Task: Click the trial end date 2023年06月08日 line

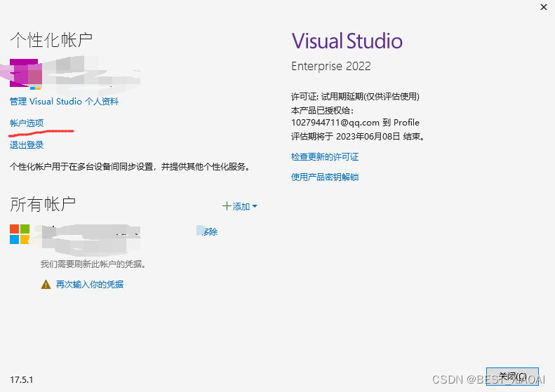Action: pyautogui.click(x=358, y=136)
